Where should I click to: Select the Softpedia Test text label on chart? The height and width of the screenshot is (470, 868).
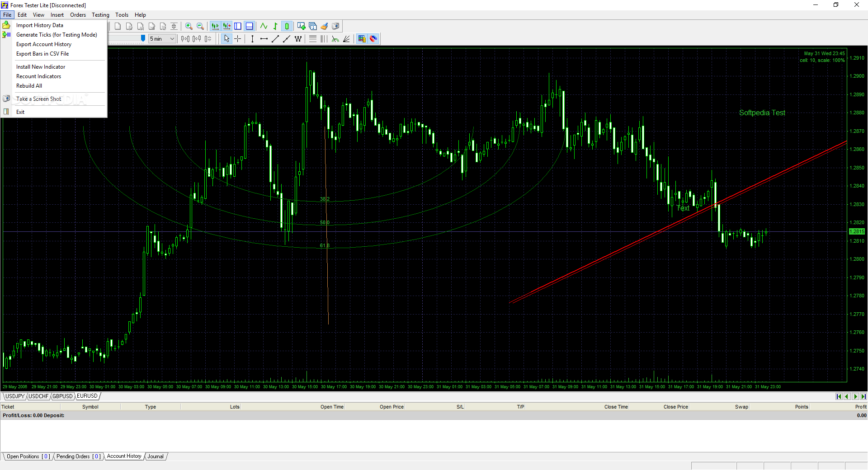click(762, 113)
